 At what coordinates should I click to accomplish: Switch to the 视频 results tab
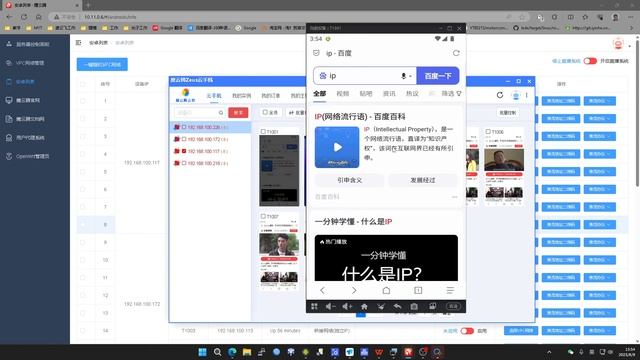[342, 93]
